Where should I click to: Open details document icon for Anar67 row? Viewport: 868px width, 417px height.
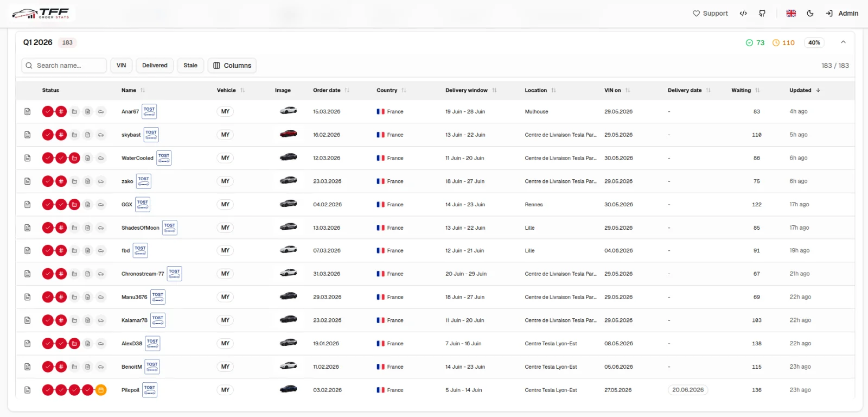point(28,111)
